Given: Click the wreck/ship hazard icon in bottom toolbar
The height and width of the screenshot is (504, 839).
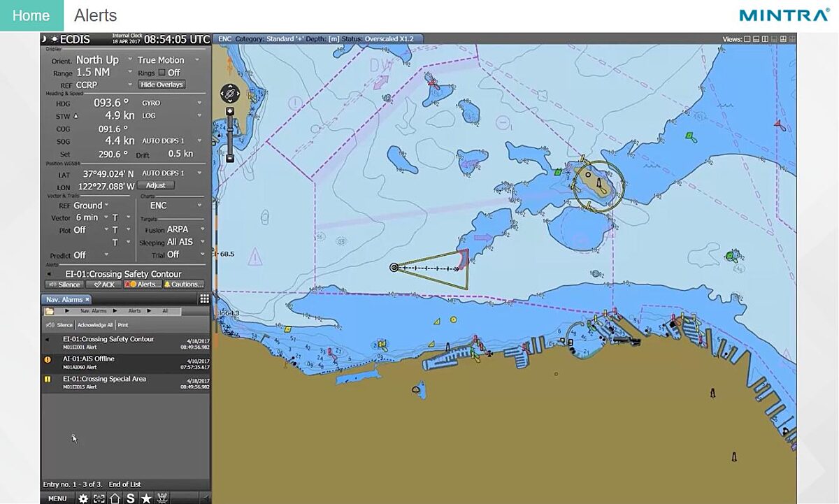Looking at the screenshot, I should pyautogui.click(x=162, y=498).
